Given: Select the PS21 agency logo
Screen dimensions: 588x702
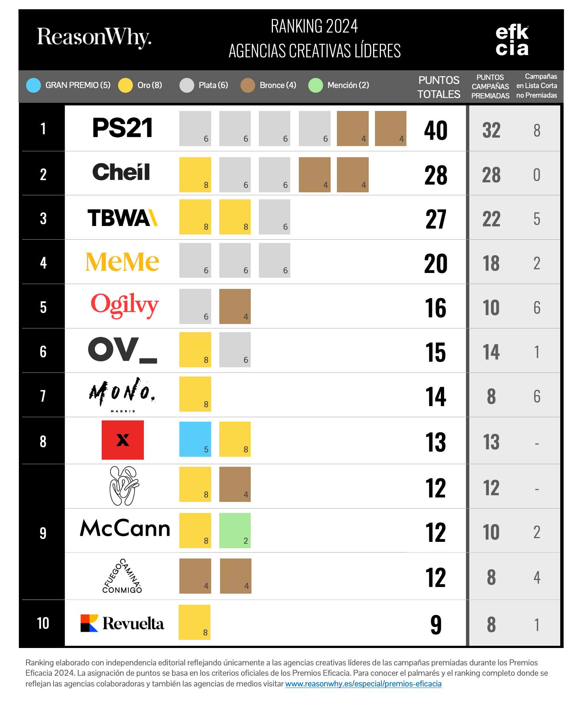Looking at the screenshot, I should point(122,128).
